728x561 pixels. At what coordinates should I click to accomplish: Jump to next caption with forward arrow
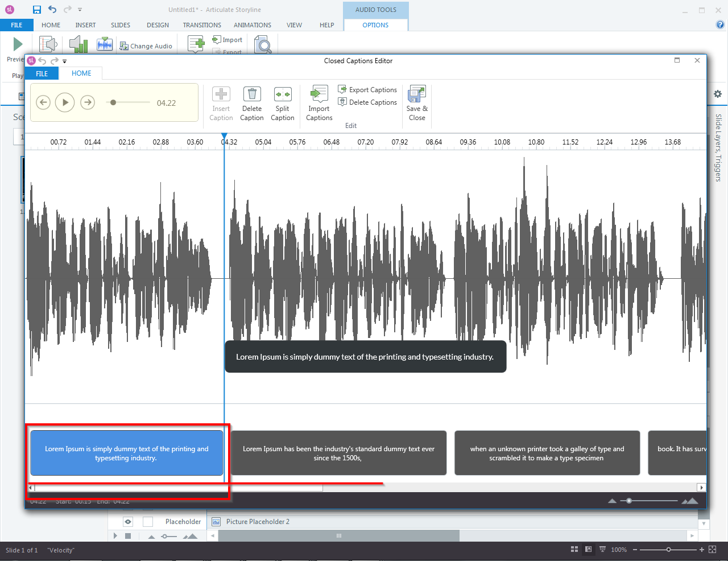(87, 102)
